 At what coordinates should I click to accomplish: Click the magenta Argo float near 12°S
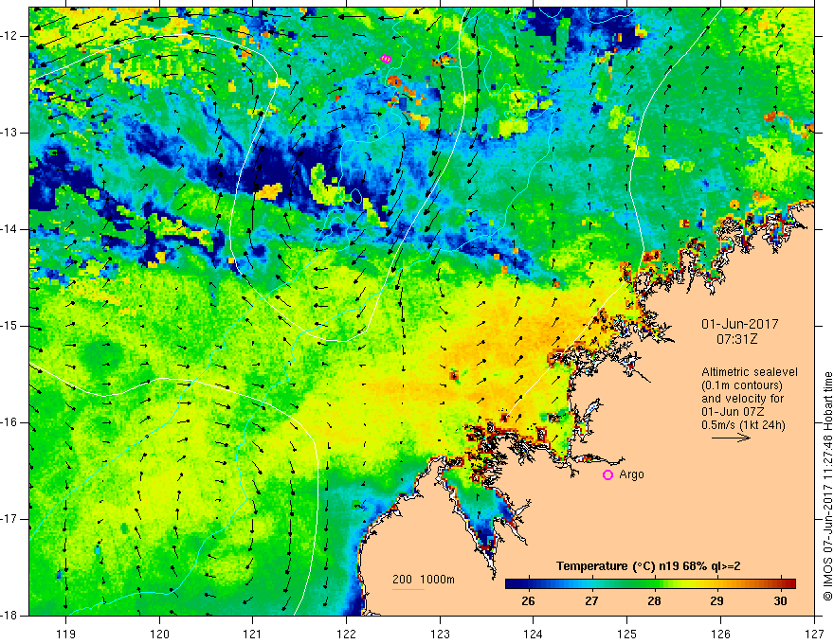tap(386, 59)
